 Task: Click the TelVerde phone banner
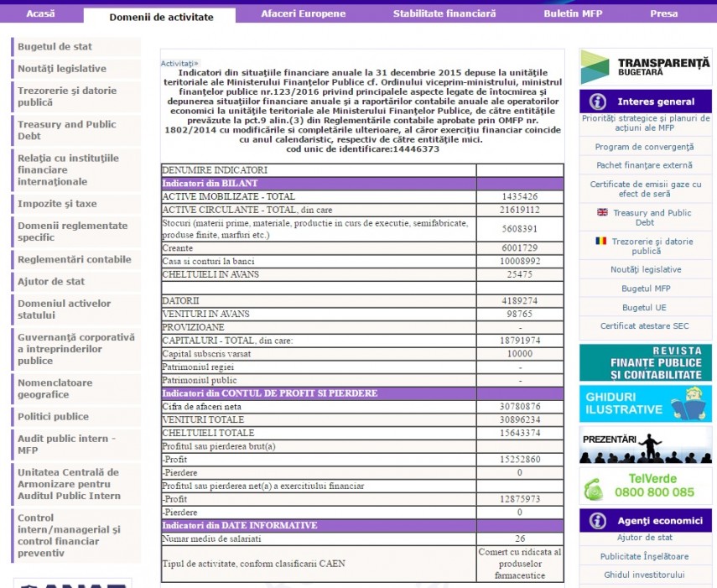(645, 486)
